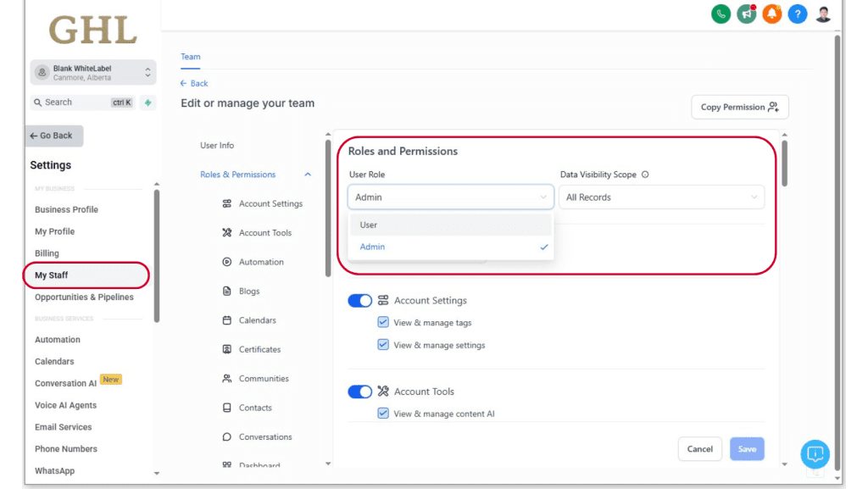Click the Copy Permission button
Screen dimensions: 868x489
click(x=740, y=107)
